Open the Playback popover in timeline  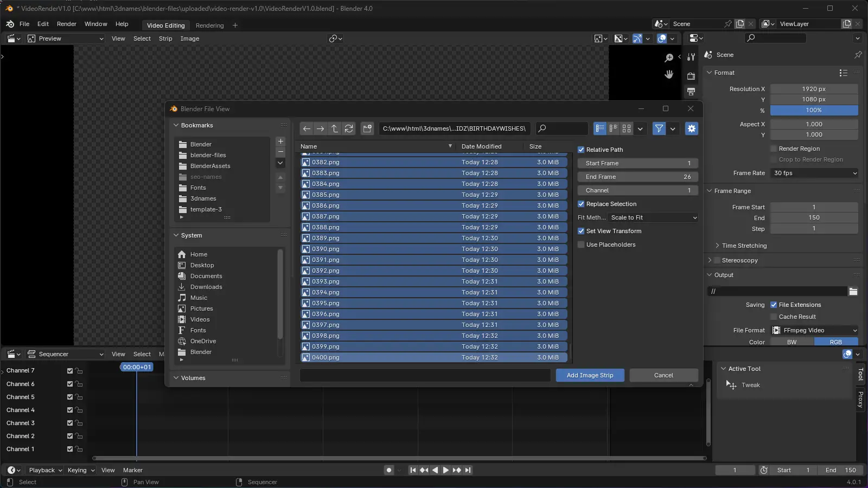(x=45, y=470)
